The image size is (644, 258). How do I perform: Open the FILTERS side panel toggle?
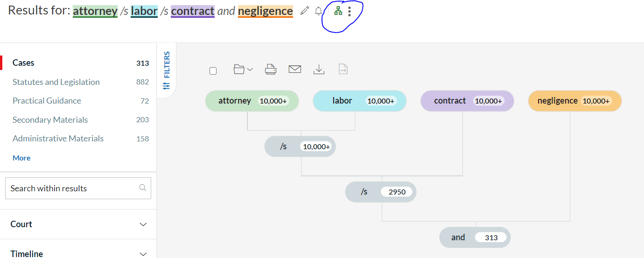(167, 70)
